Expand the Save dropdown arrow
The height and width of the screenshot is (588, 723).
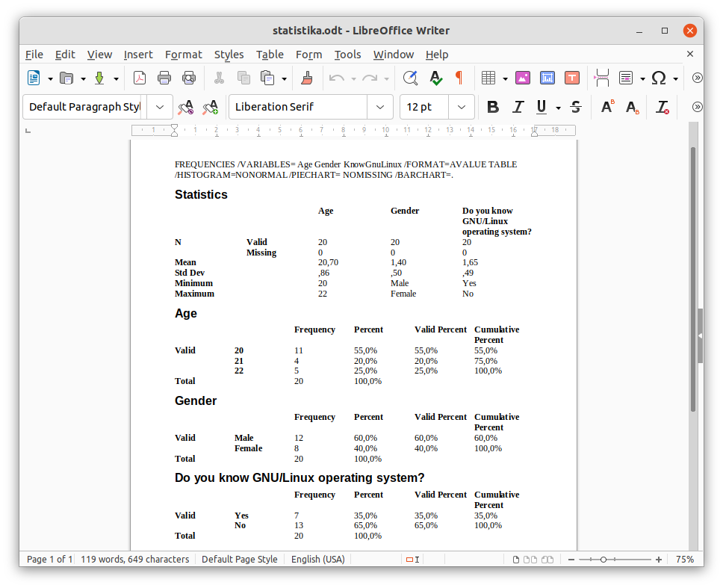117,79
